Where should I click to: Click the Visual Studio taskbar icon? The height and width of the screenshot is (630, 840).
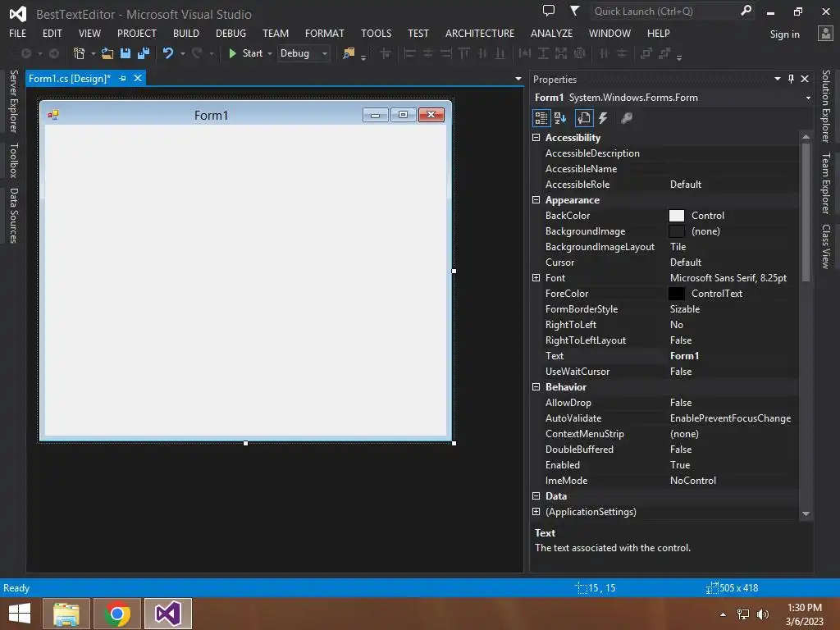[168, 614]
